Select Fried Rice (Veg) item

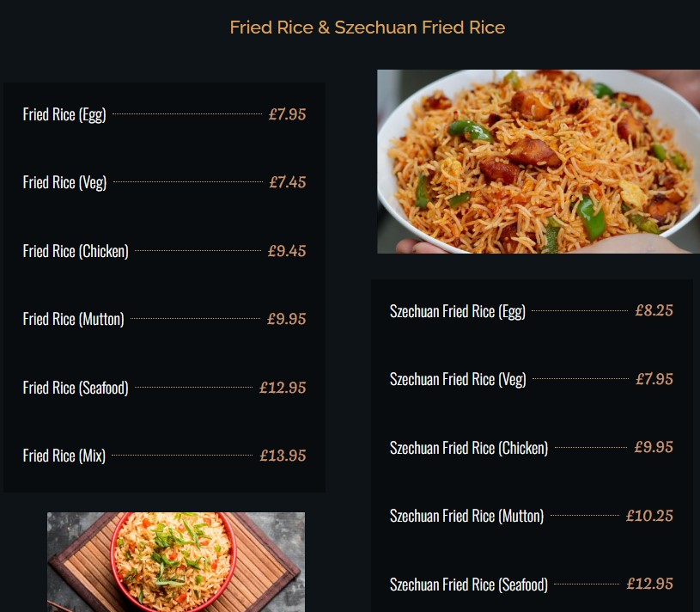click(x=64, y=182)
